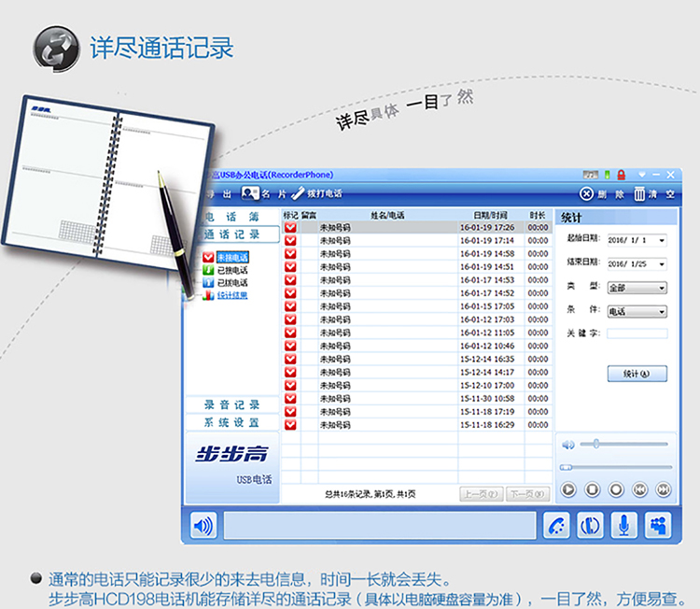Click the 名片 business card icon
Screen dimensions: 700x609
[x=250, y=193]
